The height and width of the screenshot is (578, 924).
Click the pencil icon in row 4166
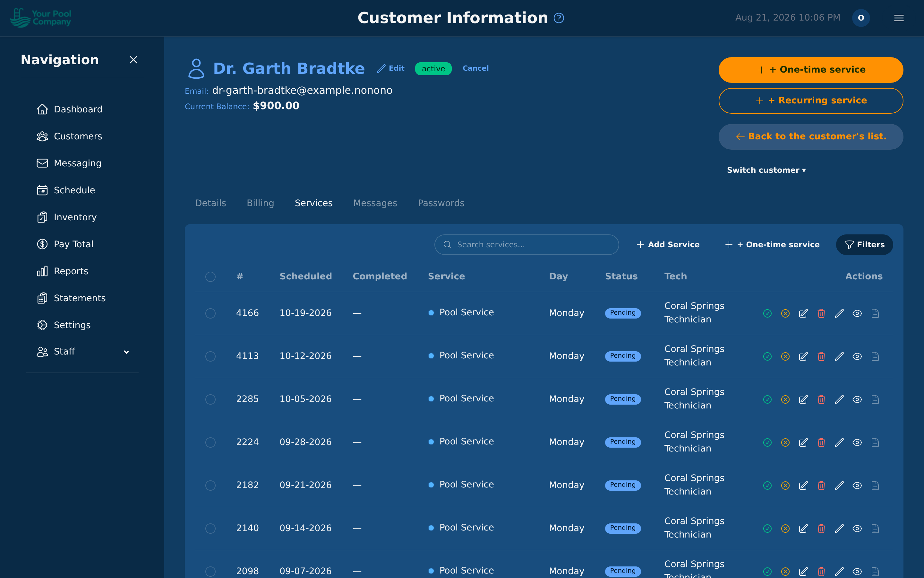pyautogui.click(x=839, y=313)
